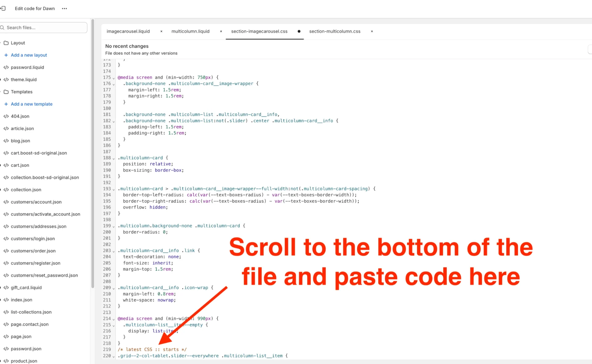Image resolution: width=592 pixels, height=364 pixels.
Task: Close the section-multicolumn.css tab
Action: point(372,31)
